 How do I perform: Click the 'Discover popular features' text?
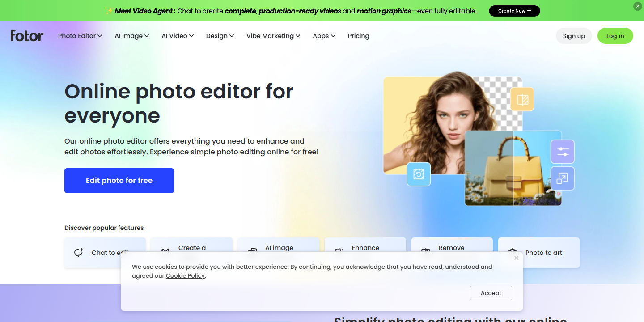104,228
